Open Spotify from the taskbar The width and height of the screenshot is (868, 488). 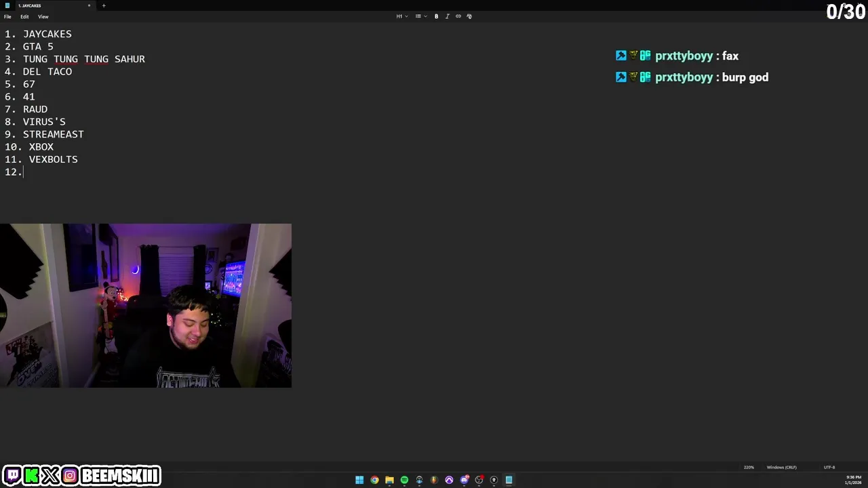(404, 480)
